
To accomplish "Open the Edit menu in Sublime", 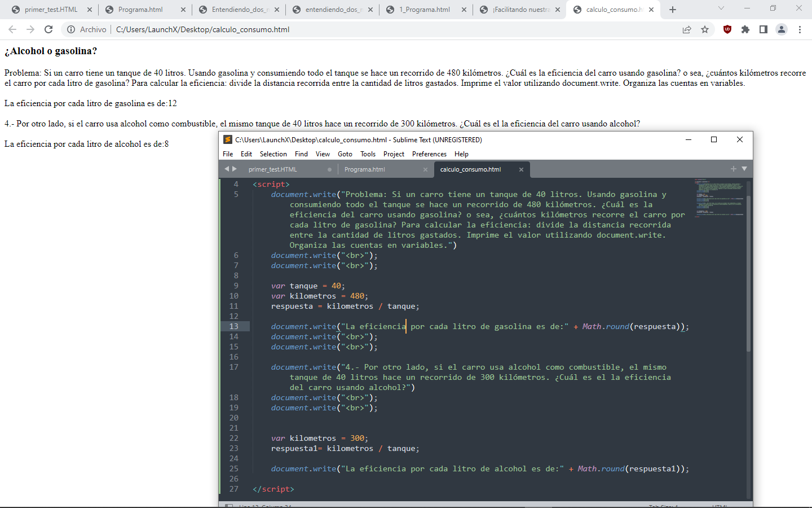I will pos(246,154).
